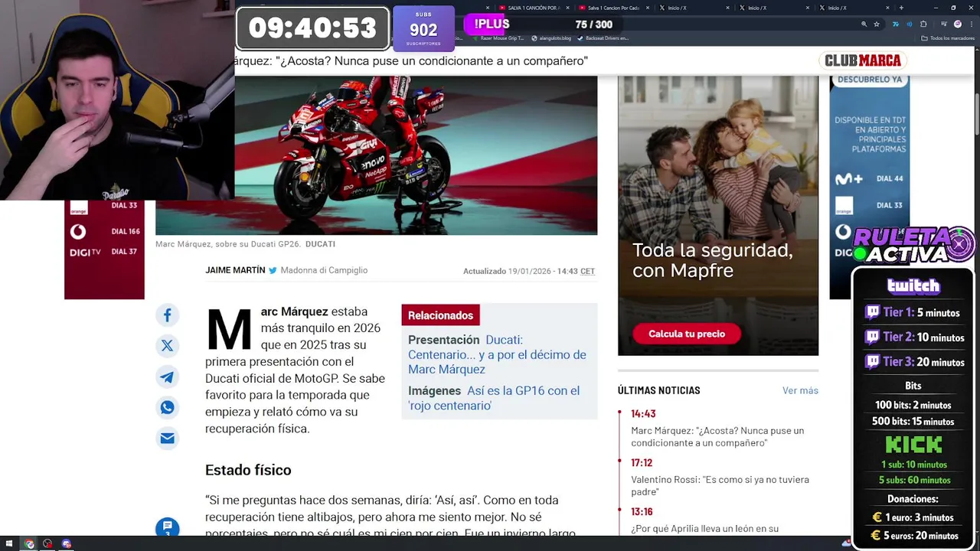Click the 'Relacionados' header label
Screen dimensions: 980x551
click(x=440, y=315)
